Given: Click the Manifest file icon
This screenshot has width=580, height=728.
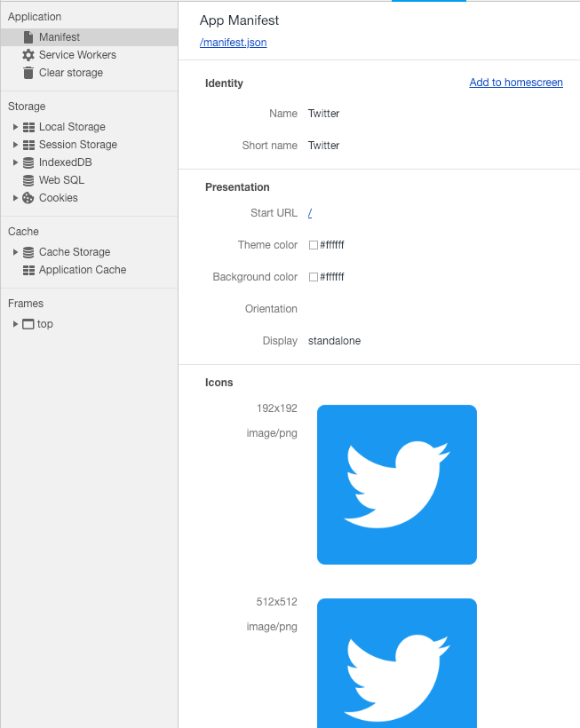Looking at the screenshot, I should (x=28, y=37).
